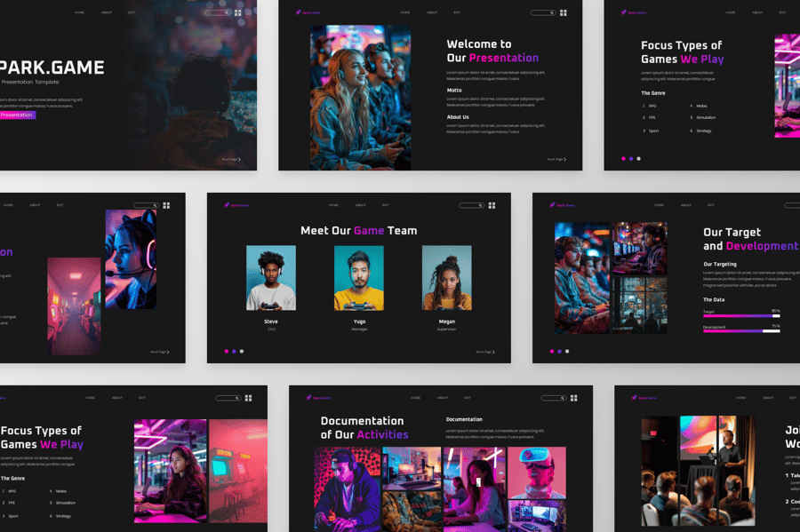Select the white pagination dot on Team slide

[242, 351]
